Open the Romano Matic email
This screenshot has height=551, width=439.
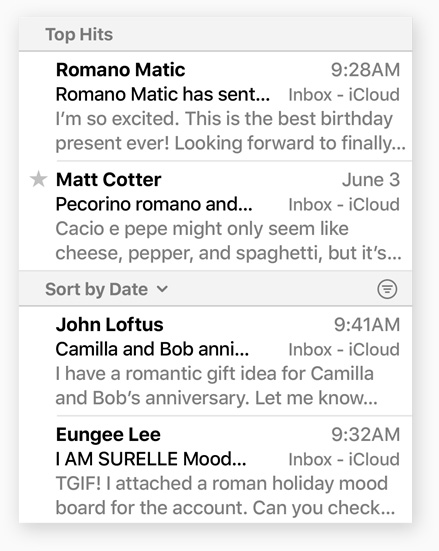pos(215,106)
